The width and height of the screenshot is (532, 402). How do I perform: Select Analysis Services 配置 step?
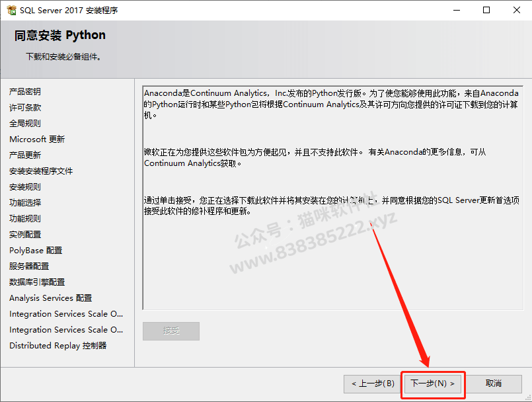51,298
